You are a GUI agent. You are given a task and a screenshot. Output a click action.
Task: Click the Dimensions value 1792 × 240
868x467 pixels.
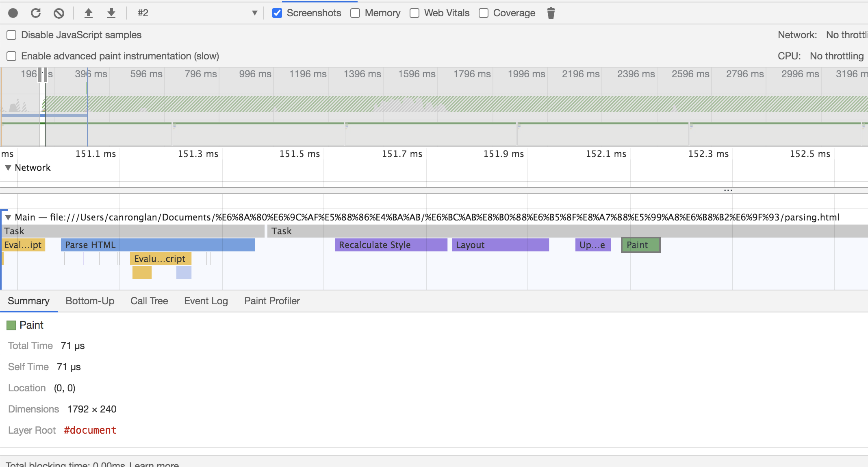[92, 409]
